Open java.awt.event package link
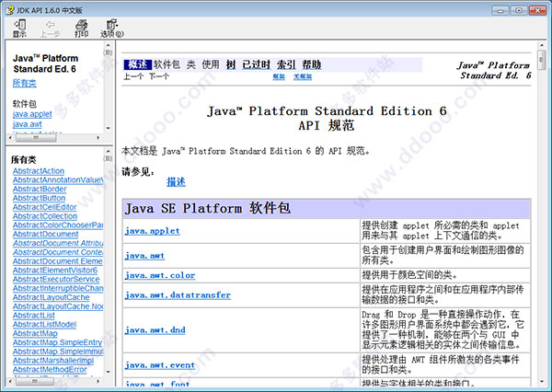The height and width of the screenshot is (392, 552). (159, 365)
